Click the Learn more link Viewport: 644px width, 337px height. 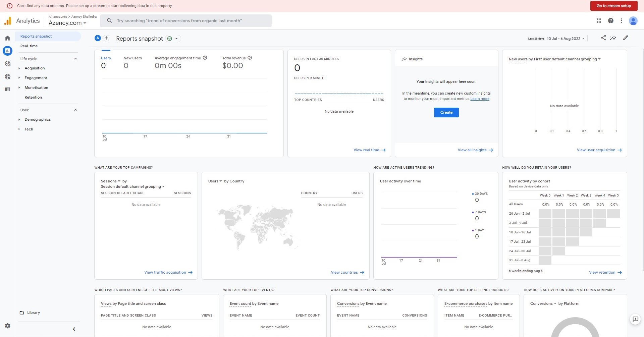point(480,99)
